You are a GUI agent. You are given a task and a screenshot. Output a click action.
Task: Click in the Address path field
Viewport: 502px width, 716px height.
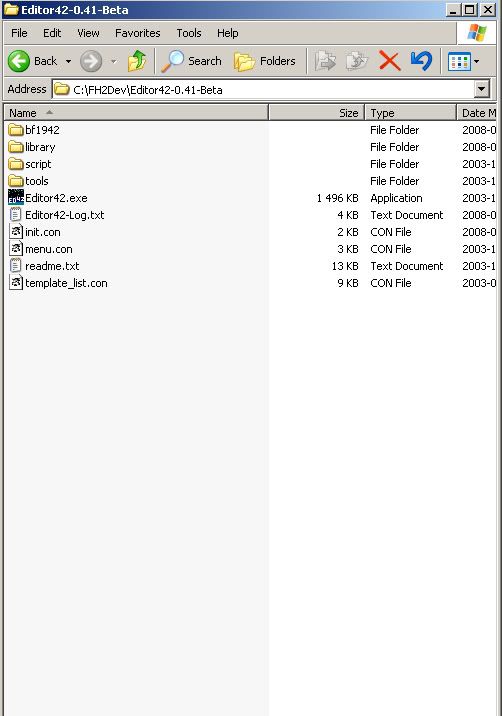click(264, 90)
